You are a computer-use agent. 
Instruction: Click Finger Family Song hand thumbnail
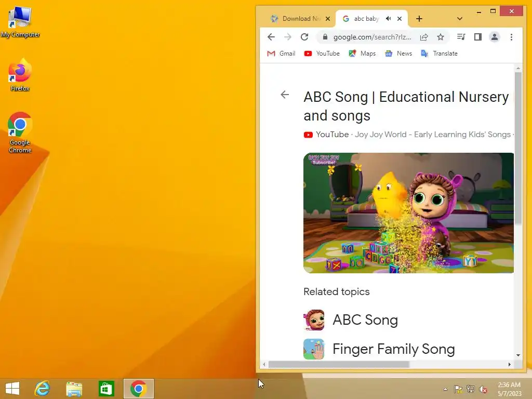(x=314, y=349)
